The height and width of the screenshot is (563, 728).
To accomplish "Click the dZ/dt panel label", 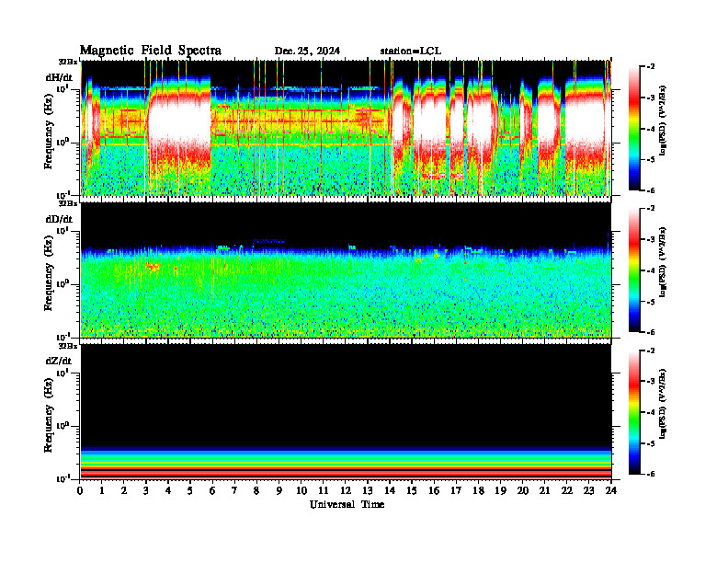I will coord(59,361).
